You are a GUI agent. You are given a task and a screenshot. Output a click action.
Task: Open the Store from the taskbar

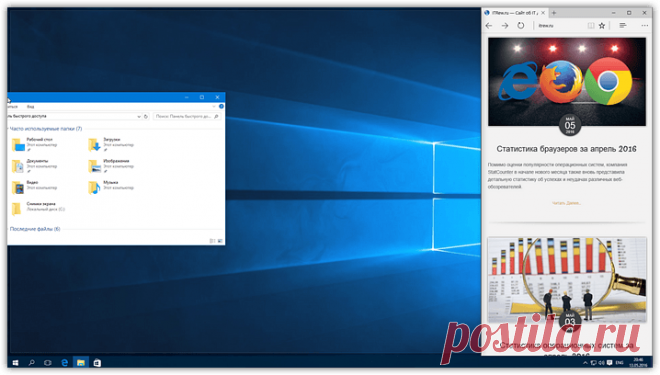[97, 362]
